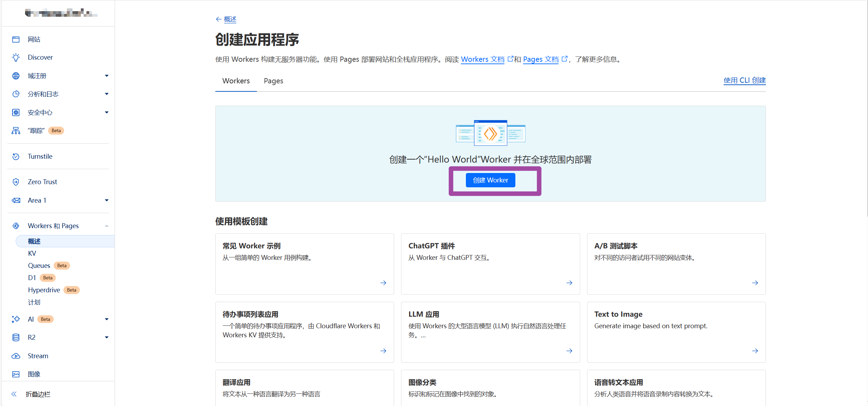Click the Workers 和 Pages diamond icon
868x406 pixels.
(x=16, y=226)
